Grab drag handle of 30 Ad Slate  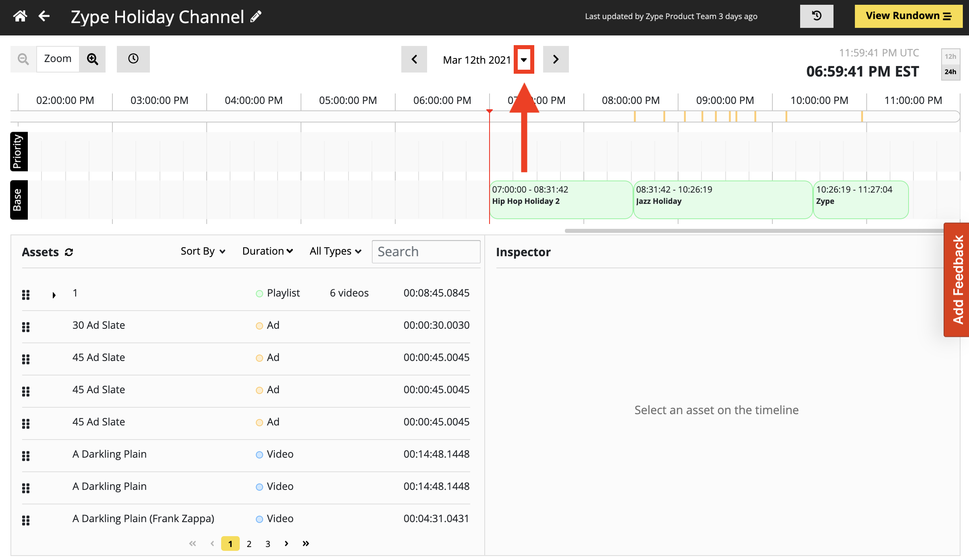pyautogui.click(x=26, y=327)
